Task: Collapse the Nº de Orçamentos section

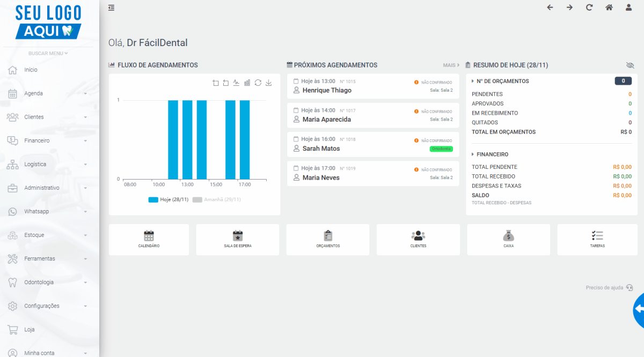Action: pyautogui.click(x=500, y=81)
